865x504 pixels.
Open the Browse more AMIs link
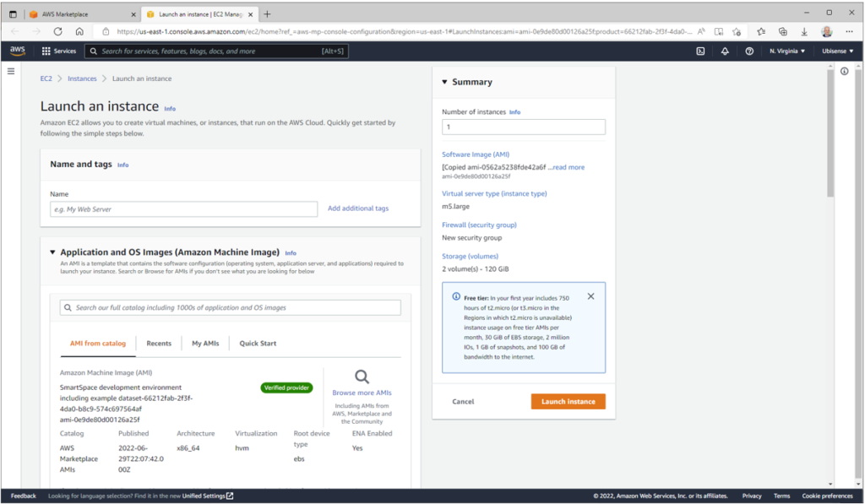[x=362, y=393]
